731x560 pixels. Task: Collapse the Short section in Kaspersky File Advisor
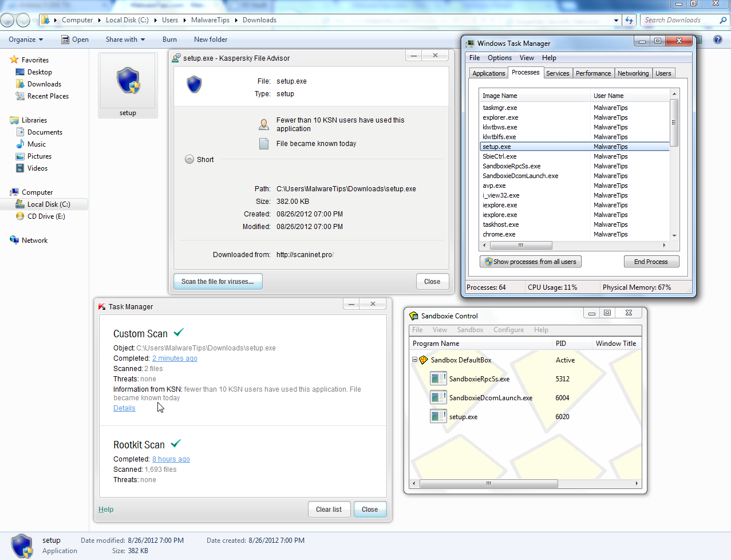[189, 159]
